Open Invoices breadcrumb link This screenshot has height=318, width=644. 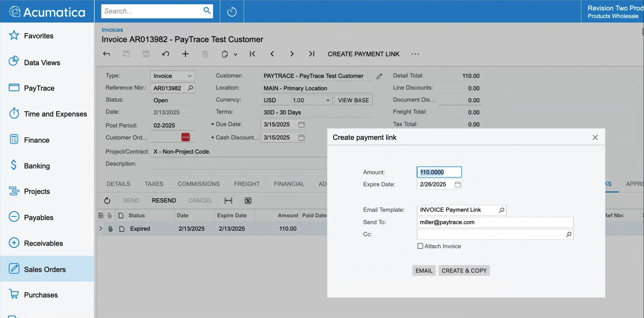coord(112,30)
